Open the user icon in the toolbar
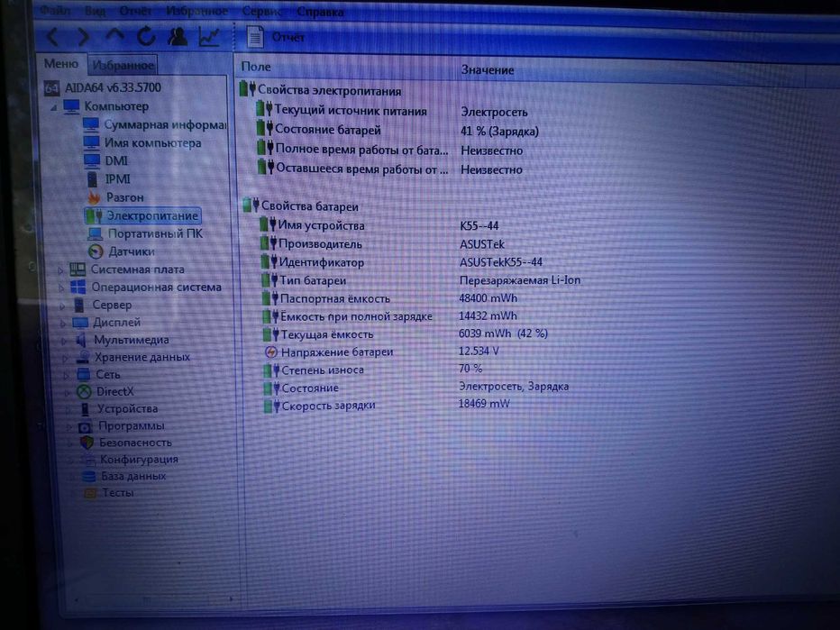Image resolution: width=840 pixels, height=630 pixels. (178, 36)
